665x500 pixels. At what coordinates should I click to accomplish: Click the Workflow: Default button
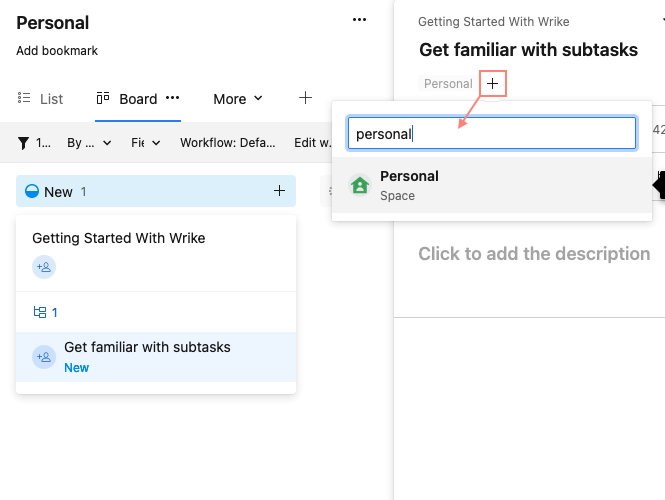coord(227,143)
